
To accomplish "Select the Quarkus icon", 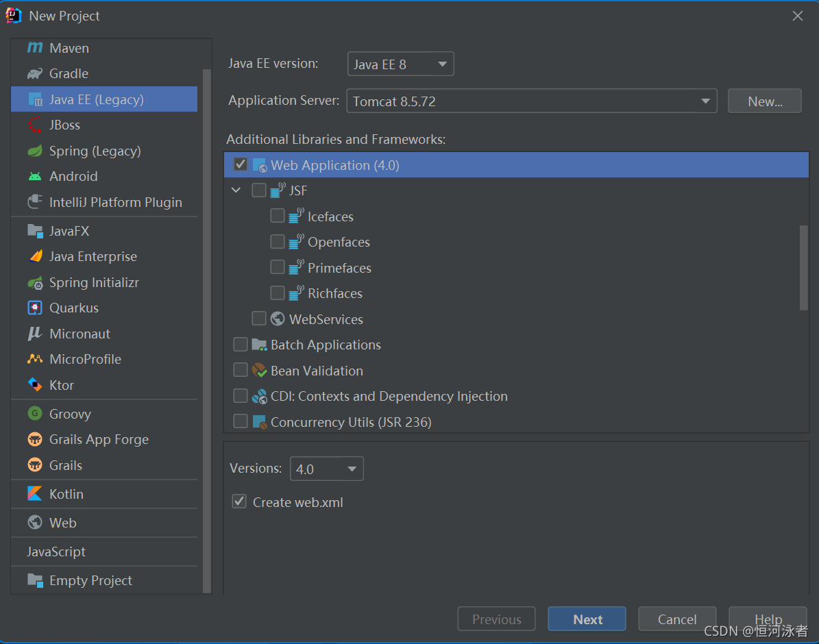I will tap(35, 308).
